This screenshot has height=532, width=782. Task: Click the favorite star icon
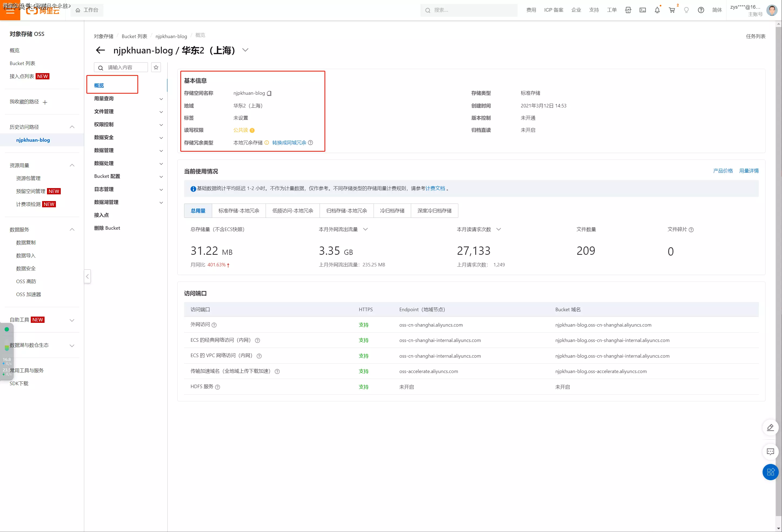(x=156, y=67)
